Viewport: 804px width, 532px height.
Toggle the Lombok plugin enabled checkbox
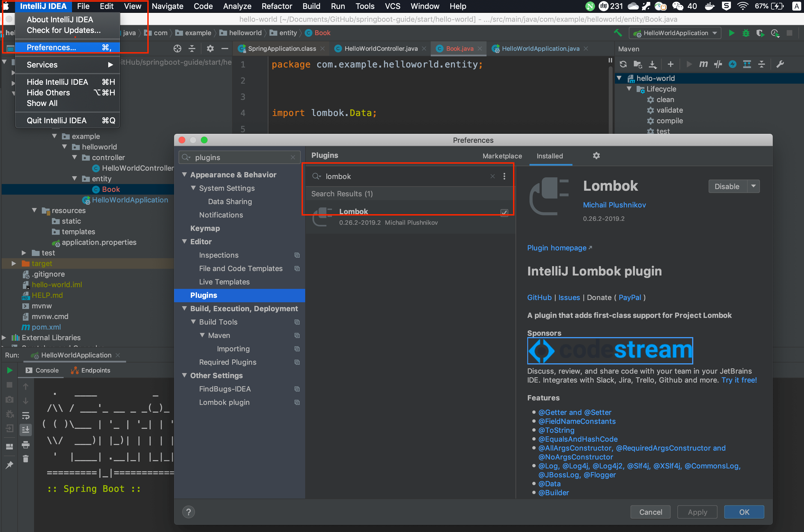pos(504,213)
